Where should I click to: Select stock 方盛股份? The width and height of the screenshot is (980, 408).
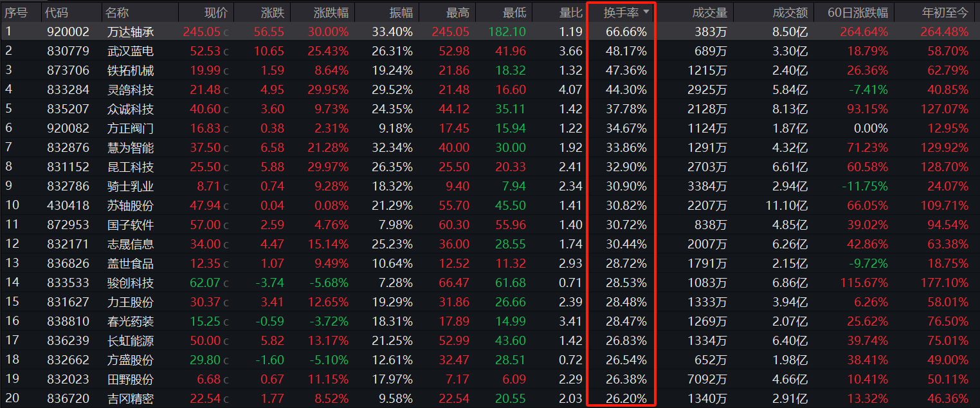131,360
